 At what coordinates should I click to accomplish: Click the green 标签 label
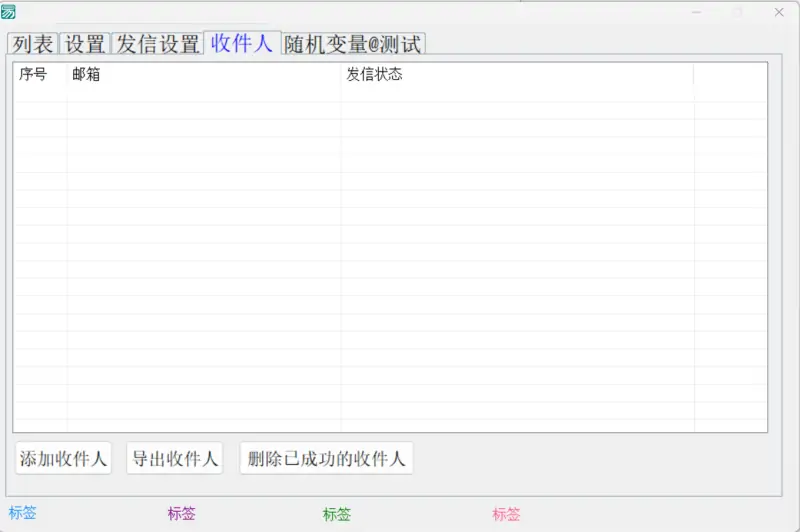(x=337, y=515)
